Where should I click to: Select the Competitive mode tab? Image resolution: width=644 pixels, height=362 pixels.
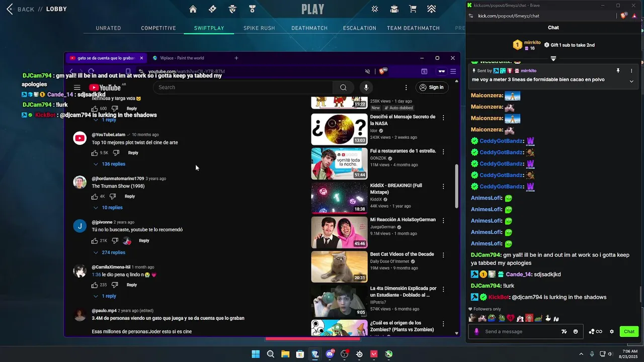(158, 28)
